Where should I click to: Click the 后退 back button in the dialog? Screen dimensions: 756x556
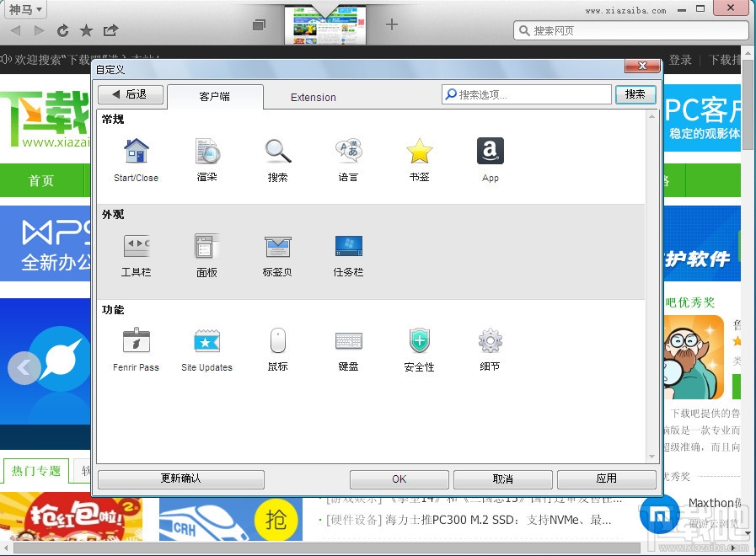[131, 94]
